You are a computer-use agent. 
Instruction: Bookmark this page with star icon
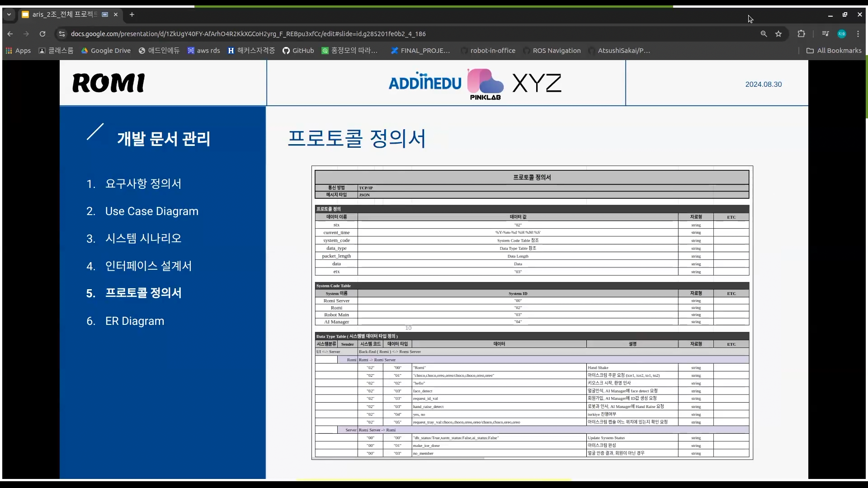[x=778, y=34]
